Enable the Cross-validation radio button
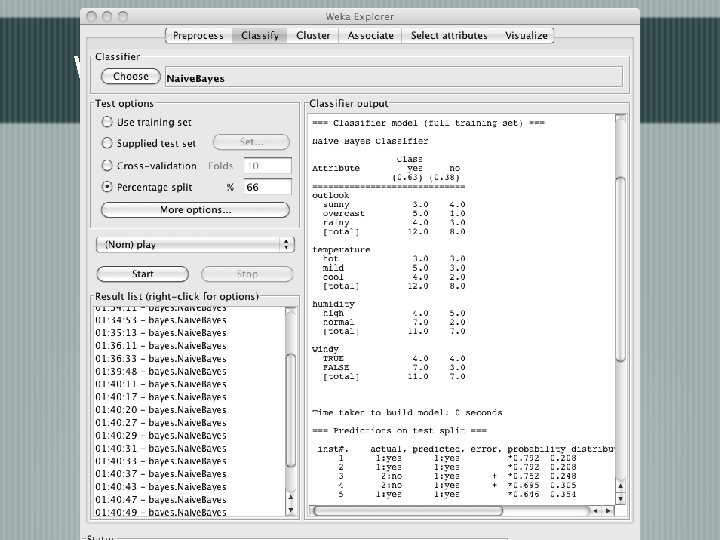This screenshot has height=540, width=720. pos(107,166)
